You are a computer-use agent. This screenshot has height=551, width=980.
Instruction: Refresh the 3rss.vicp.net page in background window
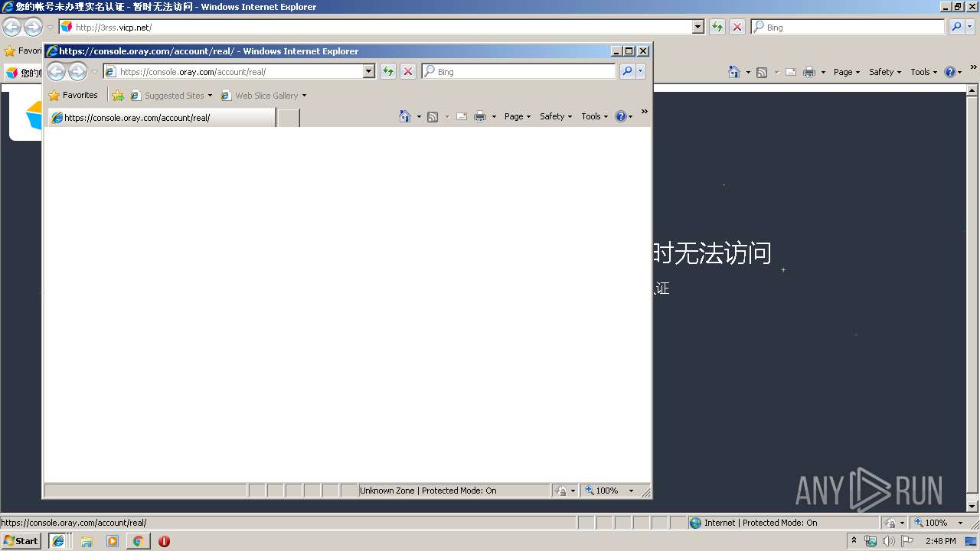pyautogui.click(x=717, y=27)
